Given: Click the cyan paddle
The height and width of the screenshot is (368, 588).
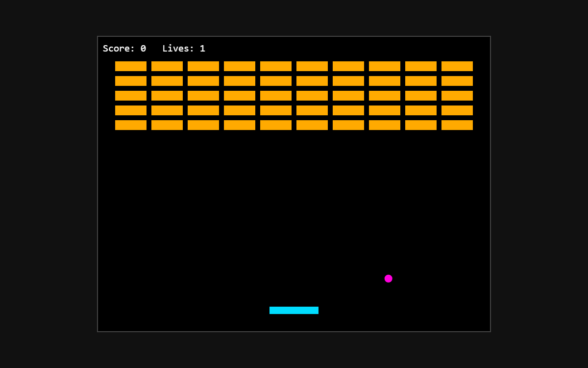Looking at the screenshot, I should tap(294, 310).
